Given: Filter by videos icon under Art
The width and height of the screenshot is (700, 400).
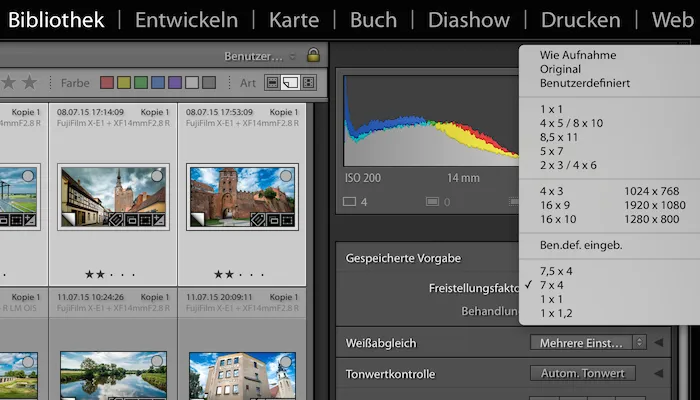Looking at the screenshot, I should 308,83.
